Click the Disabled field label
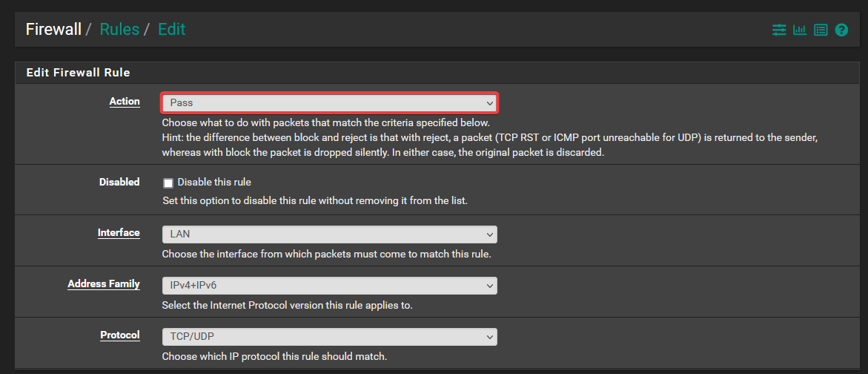This screenshot has width=868, height=374. click(119, 182)
